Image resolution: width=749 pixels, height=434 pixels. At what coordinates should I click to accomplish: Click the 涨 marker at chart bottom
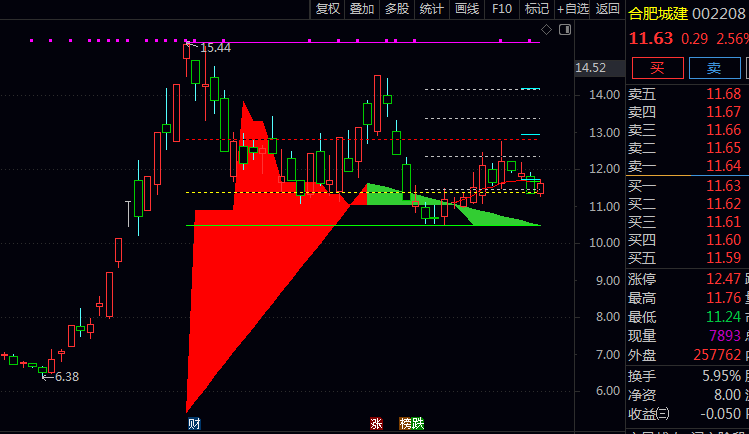376,423
